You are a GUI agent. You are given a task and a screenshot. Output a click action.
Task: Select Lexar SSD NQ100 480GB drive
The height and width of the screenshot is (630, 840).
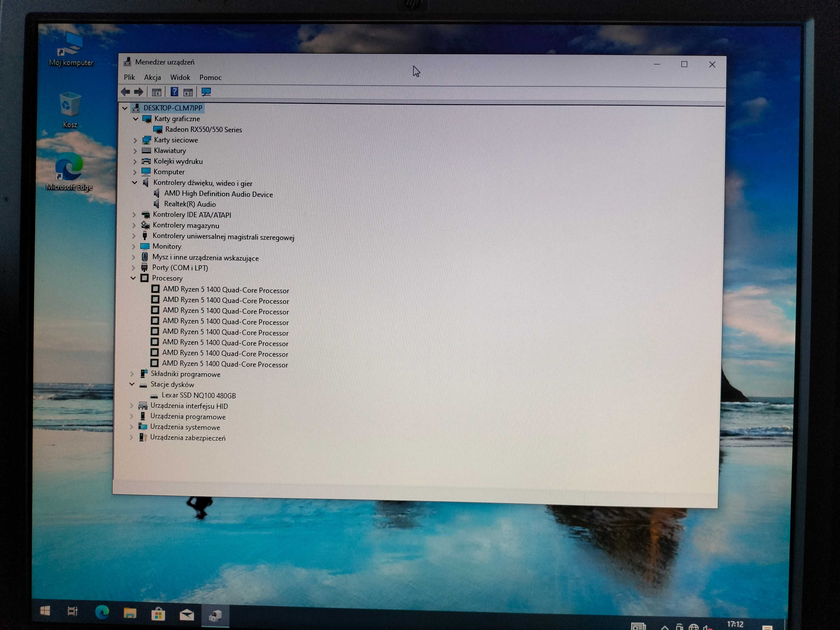(x=199, y=395)
